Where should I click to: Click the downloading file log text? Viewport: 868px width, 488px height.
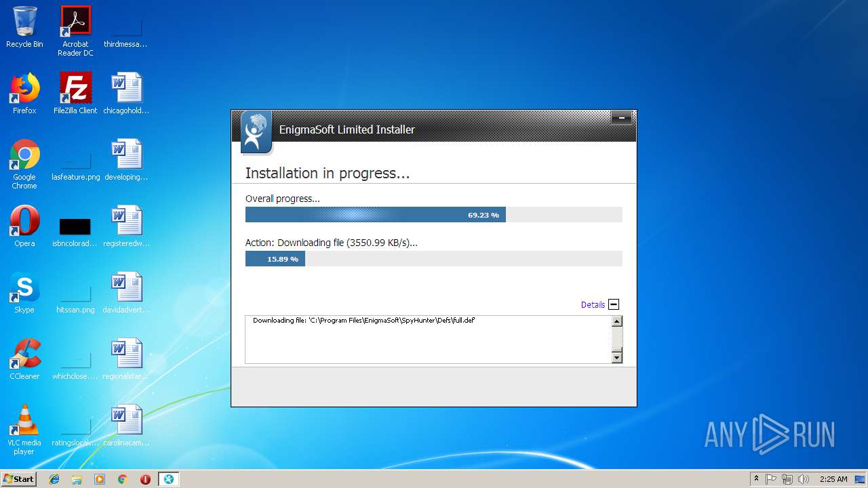363,321
